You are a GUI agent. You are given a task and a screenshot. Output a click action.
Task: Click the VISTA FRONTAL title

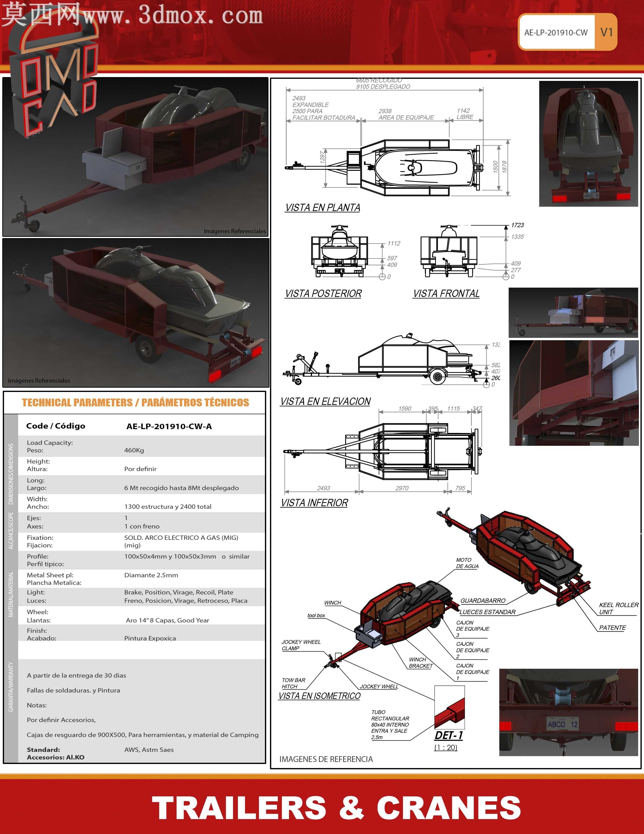(x=446, y=294)
